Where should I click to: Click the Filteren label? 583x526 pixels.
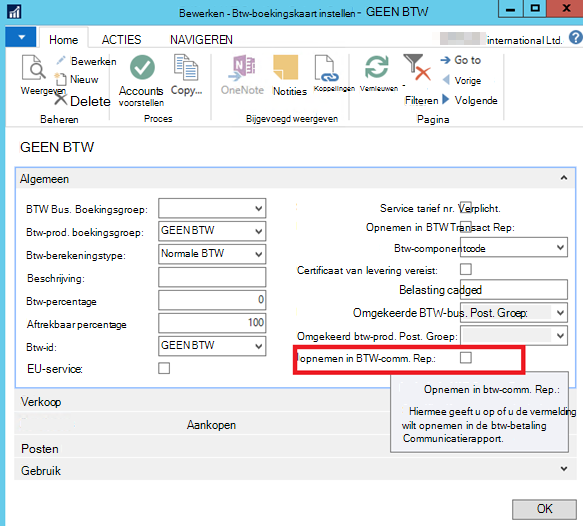(421, 100)
